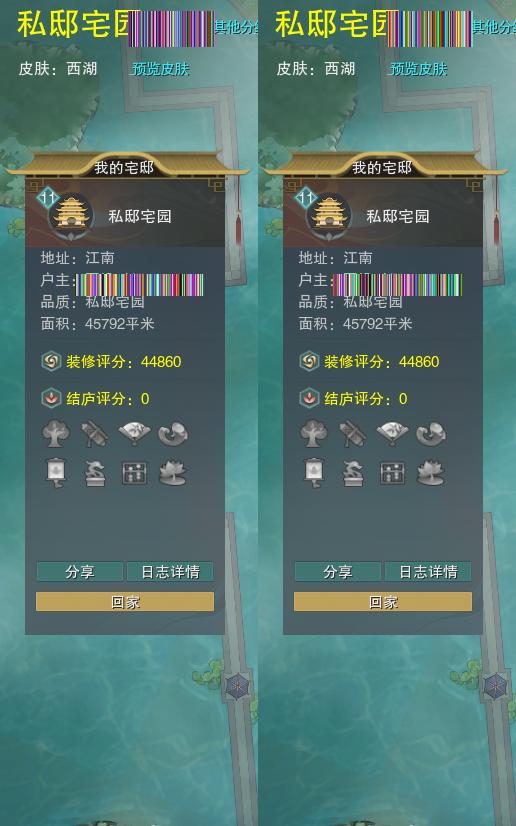Click the rolled scroll icon in the right panel
The width and height of the screenshot is (516, 826).
pos(353,434)
